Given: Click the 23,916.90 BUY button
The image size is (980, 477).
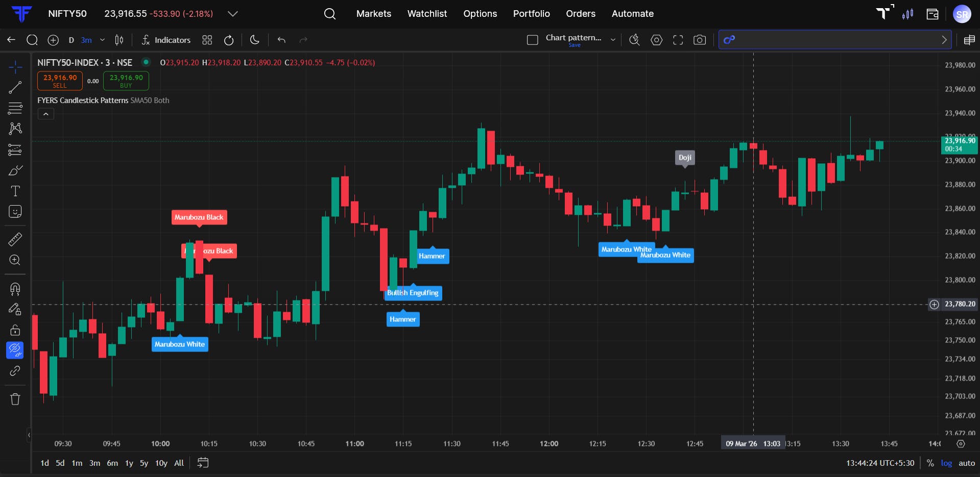Looking at the screenshot, I should tap(126, 81).
